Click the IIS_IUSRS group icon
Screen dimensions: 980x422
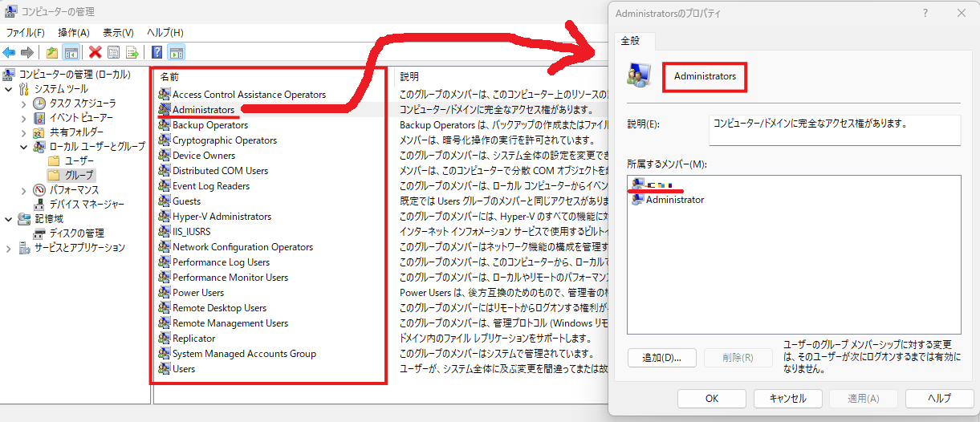(165, 231)
